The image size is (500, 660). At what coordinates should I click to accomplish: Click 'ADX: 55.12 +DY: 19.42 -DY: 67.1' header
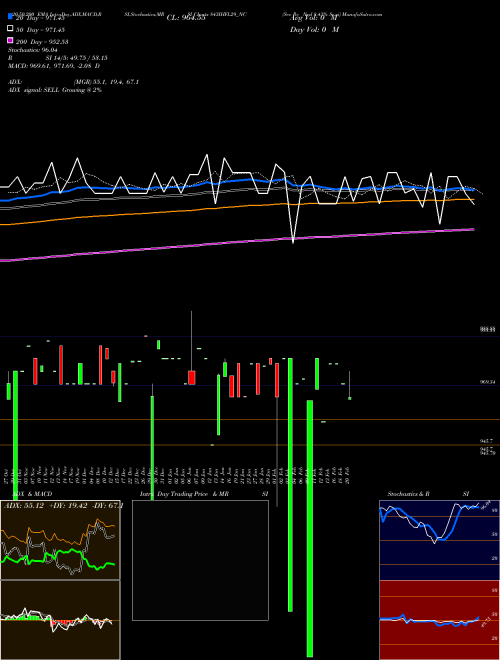pyautogui.click(x=64, y=506)
